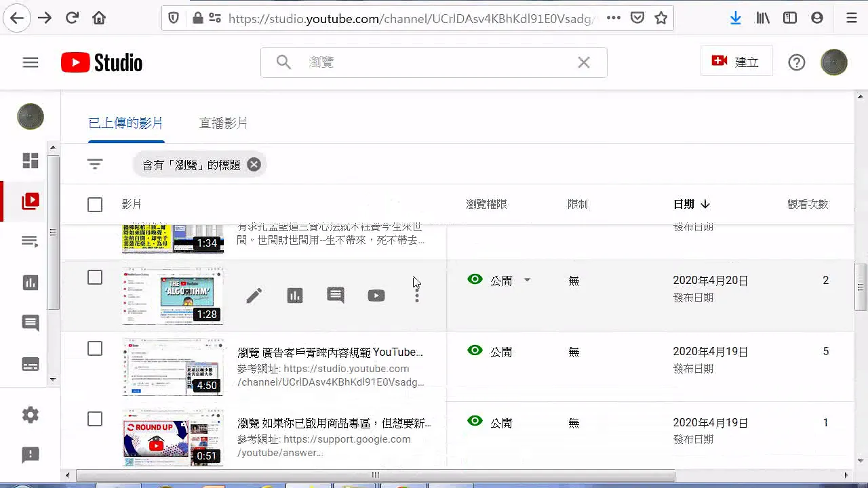Toggle the browser sidebar view

[x=790, y=18]
